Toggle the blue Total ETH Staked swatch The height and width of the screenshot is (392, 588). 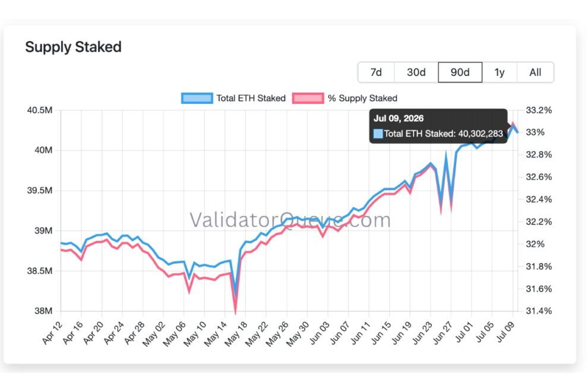pos(197,98)
